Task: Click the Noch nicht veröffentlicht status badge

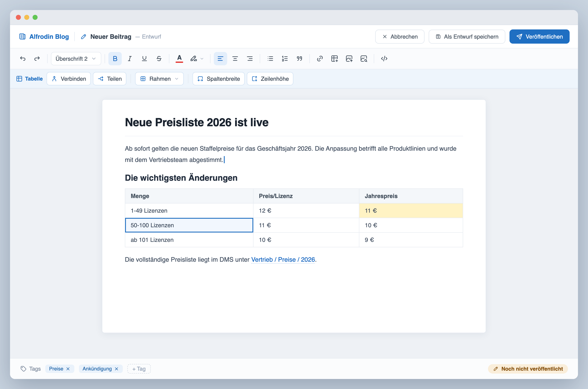Action: (x=528, y=369)
